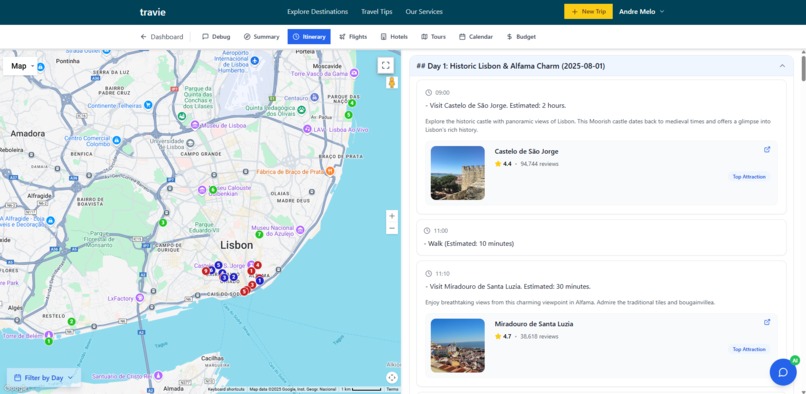Click Torre de Belém map marker
The width and height of the screenshot is (806, 394).
[48, 334]
